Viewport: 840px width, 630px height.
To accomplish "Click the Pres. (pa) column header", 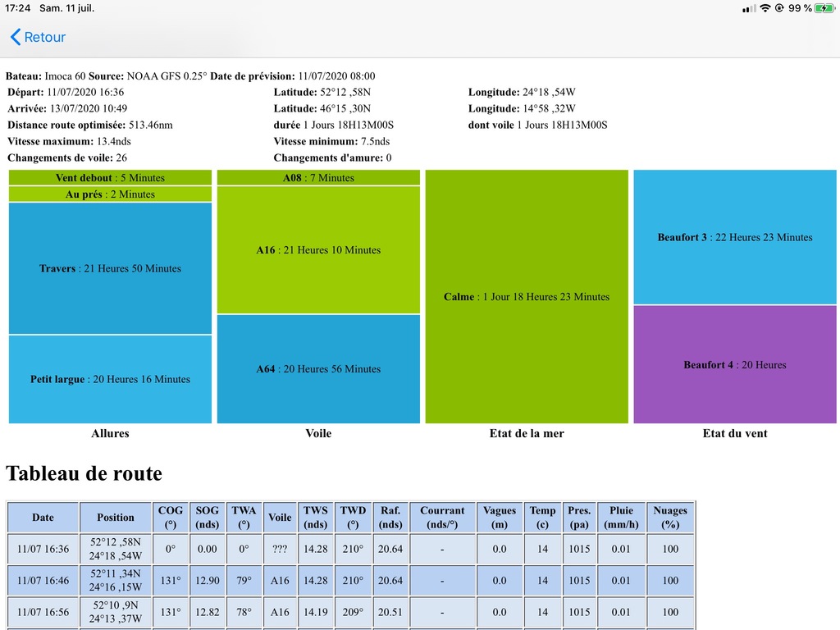I will [579, 518].
